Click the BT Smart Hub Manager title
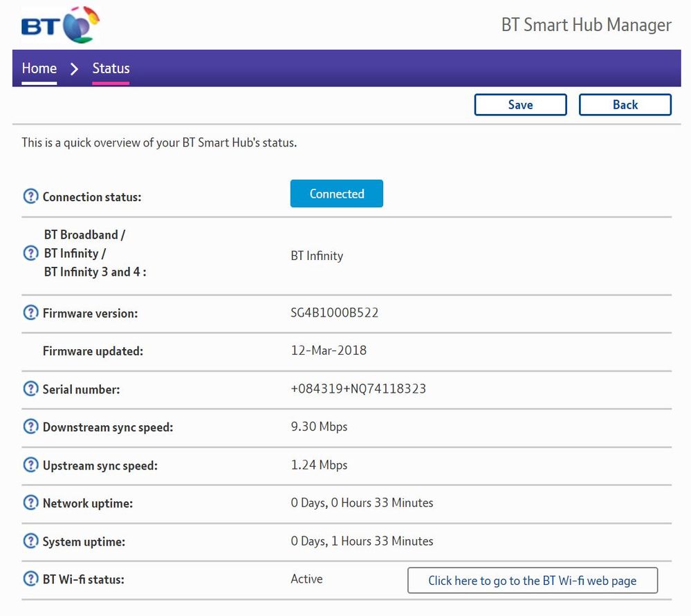This screenshot has width=691, height=616. tap(586, 25)
